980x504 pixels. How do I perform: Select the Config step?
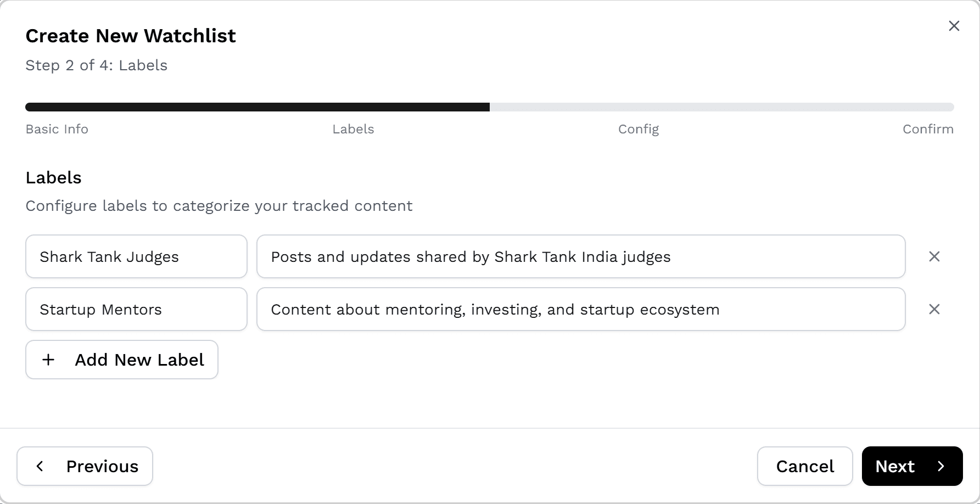point(639,129)
